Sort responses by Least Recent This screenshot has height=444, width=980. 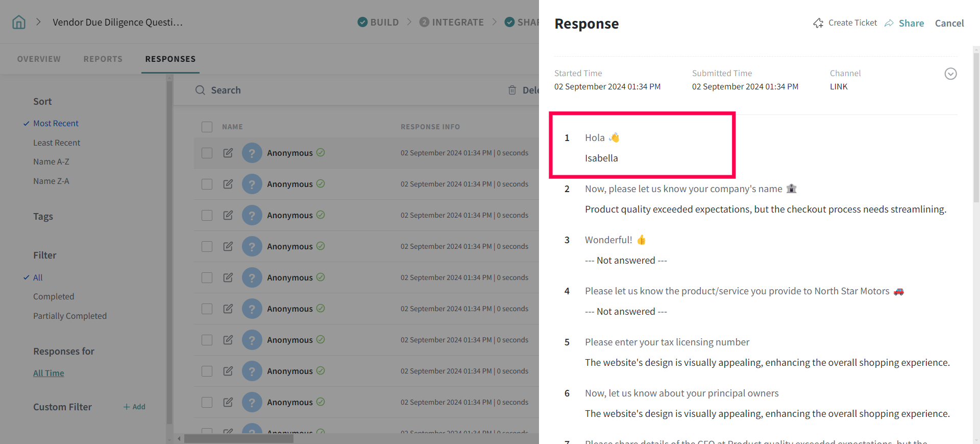click(57, 143)
